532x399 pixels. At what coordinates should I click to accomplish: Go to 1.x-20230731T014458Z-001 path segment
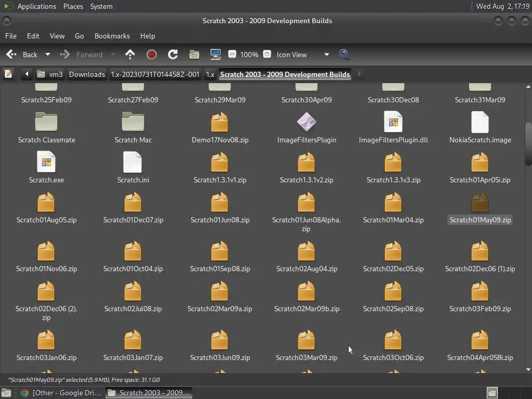tap(155, 74)
